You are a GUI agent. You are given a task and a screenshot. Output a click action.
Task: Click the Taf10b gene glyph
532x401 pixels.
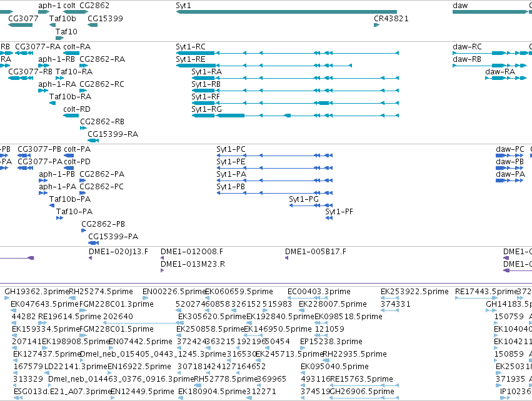[53, 25]
